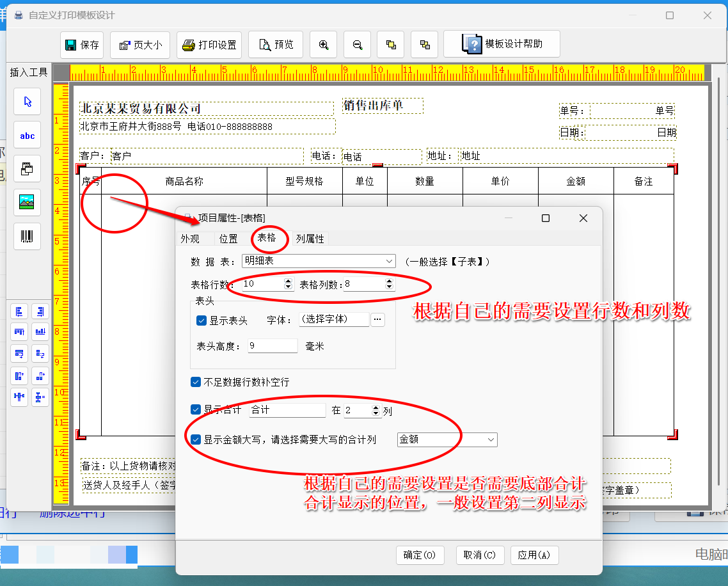Select the barcode insert tool

pos(28,236)
